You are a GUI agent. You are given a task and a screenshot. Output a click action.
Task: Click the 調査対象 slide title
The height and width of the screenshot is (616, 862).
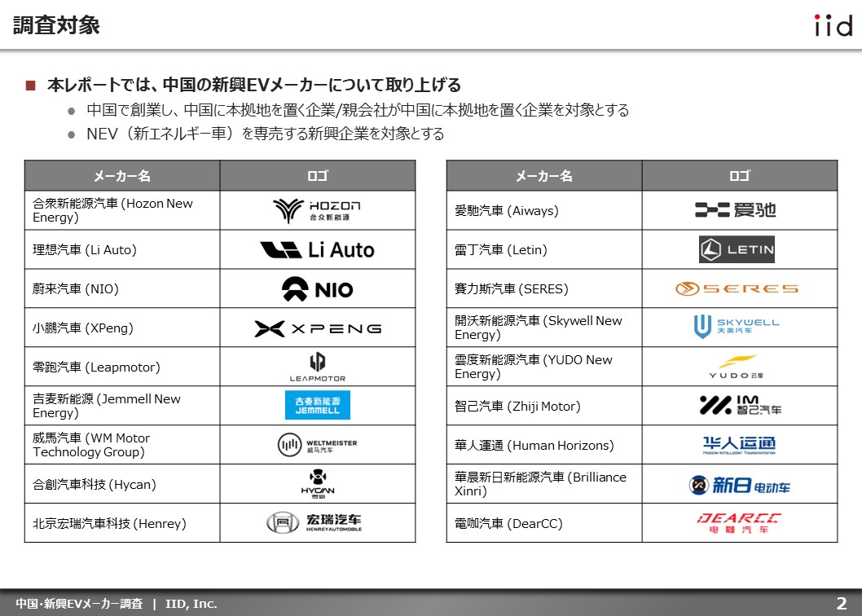point(56,25)
